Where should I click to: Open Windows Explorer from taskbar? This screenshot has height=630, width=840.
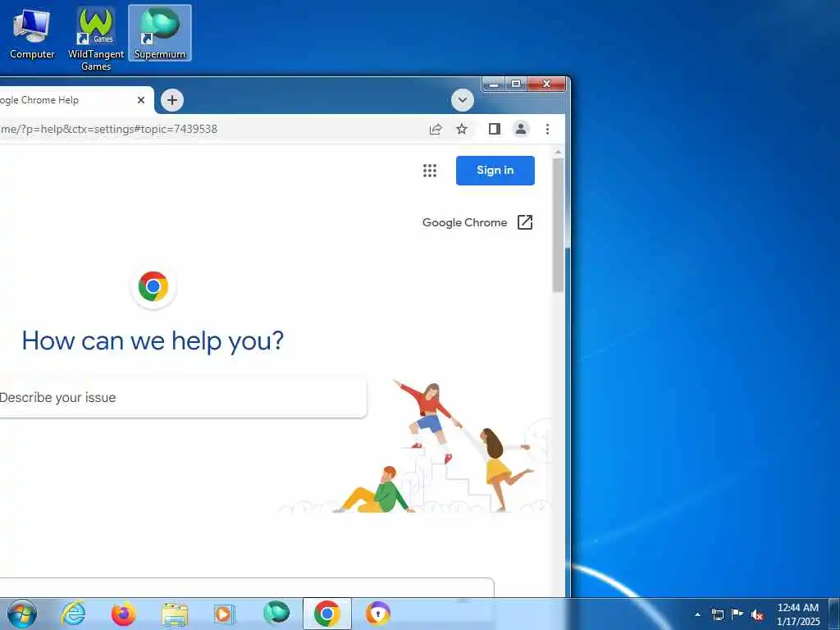175,614
